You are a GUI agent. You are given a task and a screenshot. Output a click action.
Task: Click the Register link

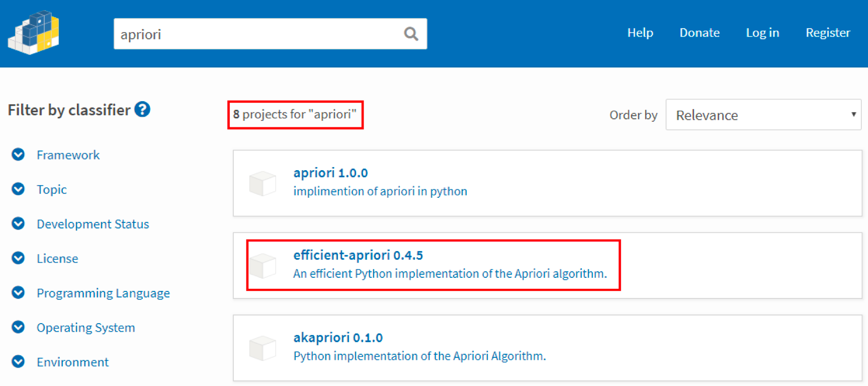coord(827,33)
